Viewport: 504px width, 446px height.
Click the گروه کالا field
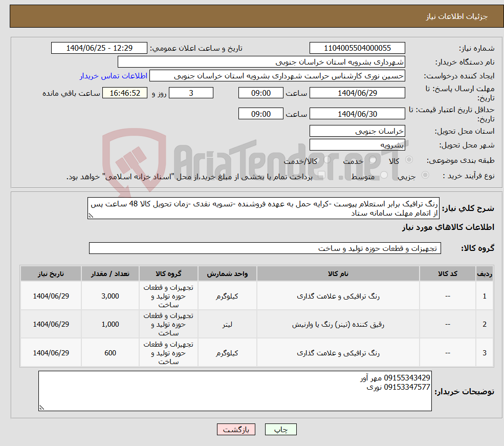coord(265,248)
